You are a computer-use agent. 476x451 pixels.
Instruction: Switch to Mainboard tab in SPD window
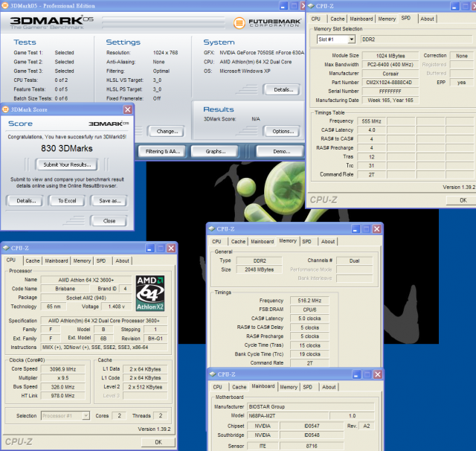coord(361,19)
